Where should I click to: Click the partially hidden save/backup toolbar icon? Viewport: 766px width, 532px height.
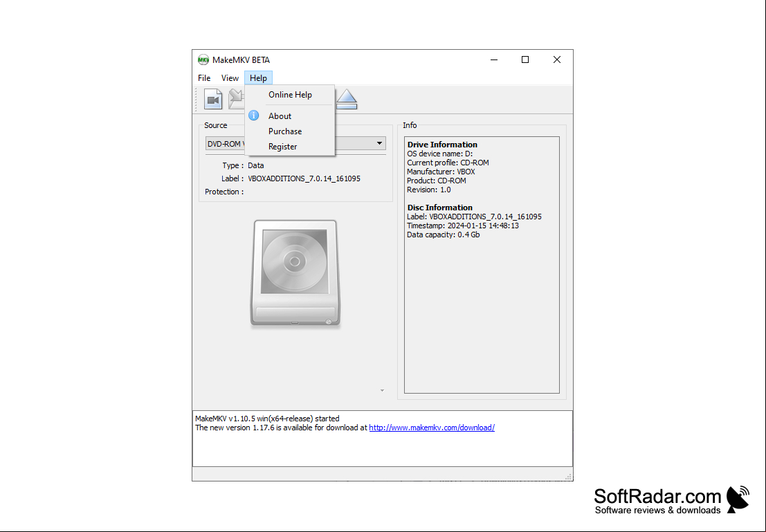pyautogui.click(x=237, y=99)
